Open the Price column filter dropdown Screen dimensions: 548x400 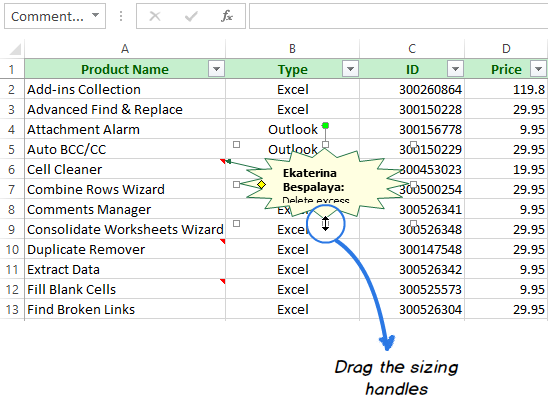click(538, 69)
